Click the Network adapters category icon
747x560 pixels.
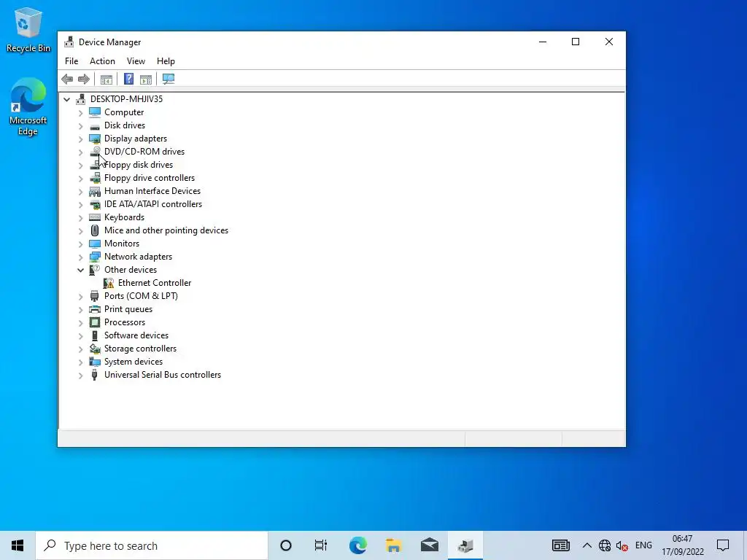[95, 257]
